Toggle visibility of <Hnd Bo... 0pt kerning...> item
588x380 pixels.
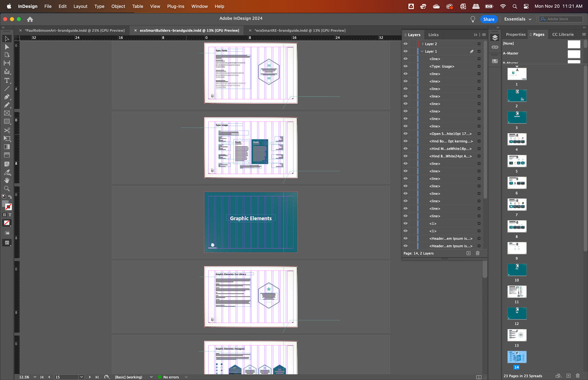405,141
